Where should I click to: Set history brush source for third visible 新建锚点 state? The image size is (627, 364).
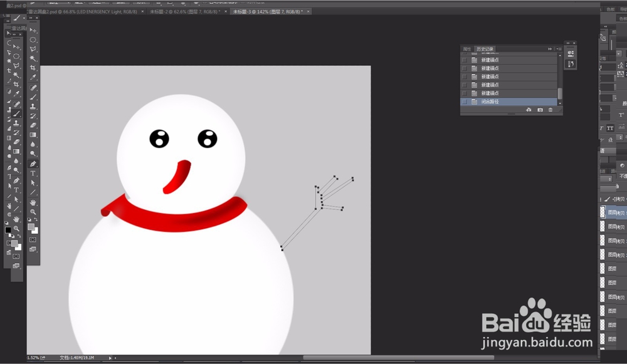pyautogui.click(x=464, y=76)
